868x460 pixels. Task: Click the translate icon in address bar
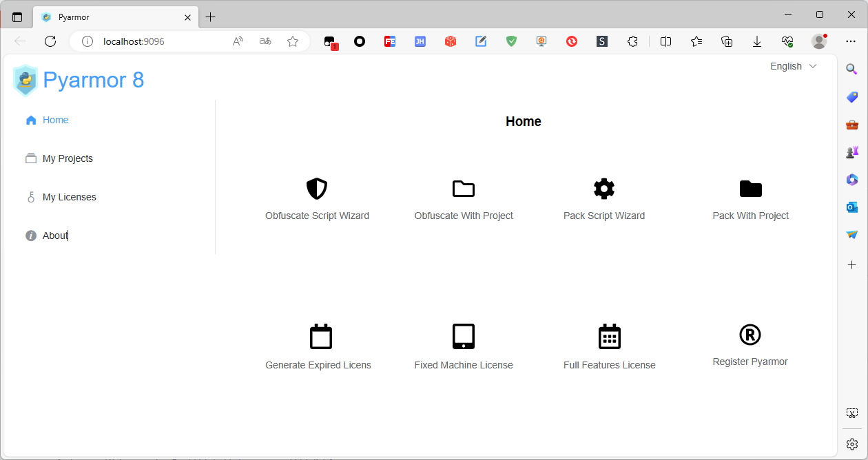(x=265, y=41)
